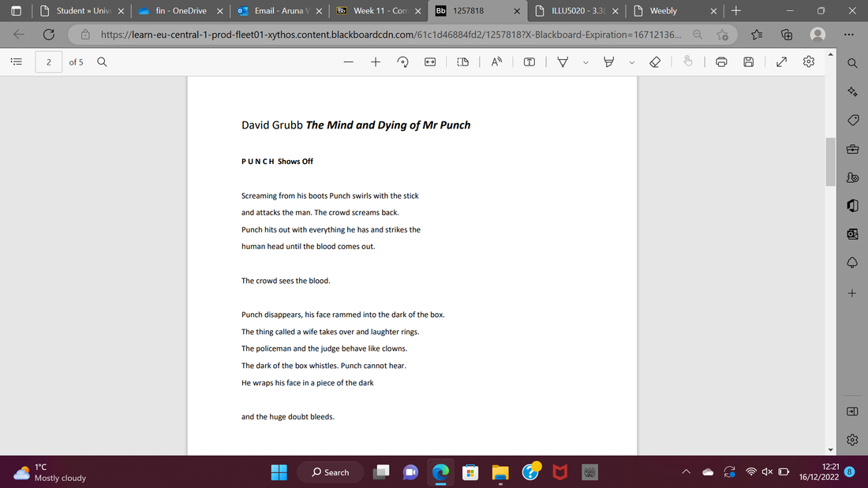Open File Explorer from taskbar
Screen dimensions: 868x488
point(499,472)
